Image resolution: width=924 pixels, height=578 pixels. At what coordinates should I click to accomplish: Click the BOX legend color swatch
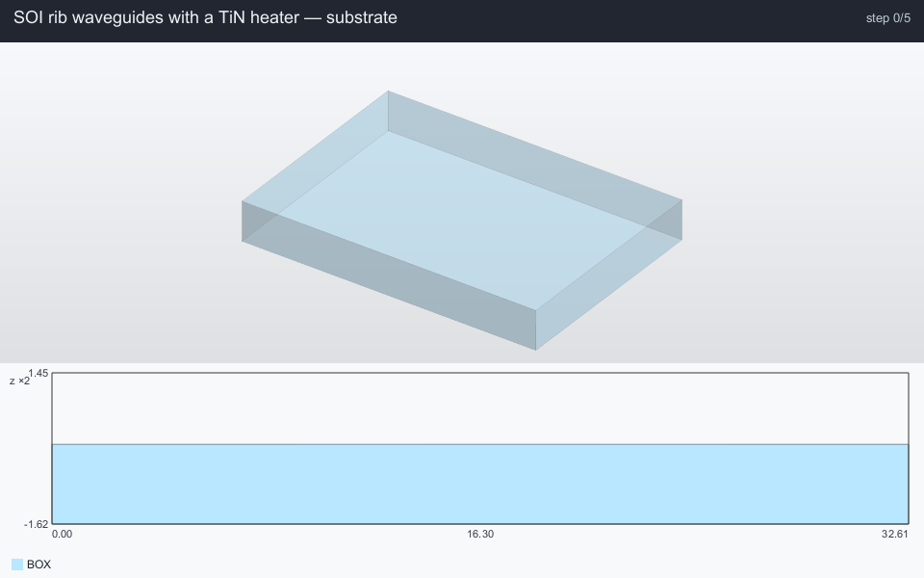click(x=17, y=565)
